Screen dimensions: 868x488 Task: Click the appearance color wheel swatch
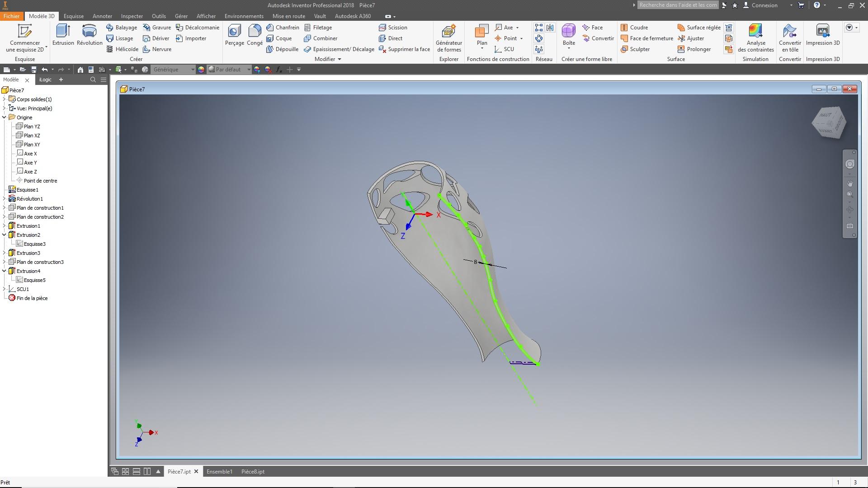pyautogui.click(x=201, y=70)
